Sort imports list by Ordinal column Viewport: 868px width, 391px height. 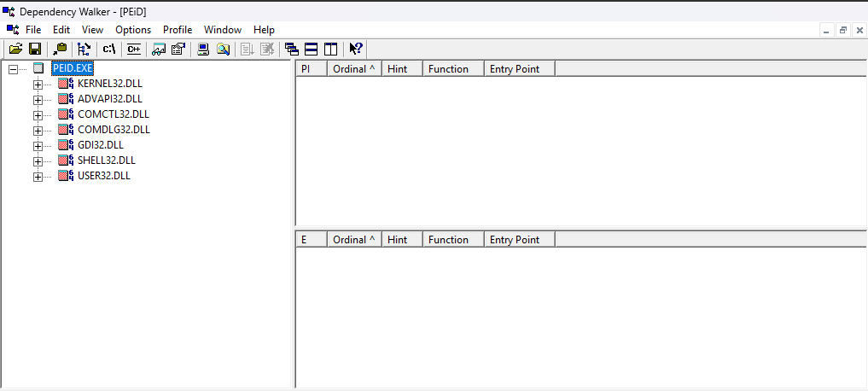pos(354,68)
